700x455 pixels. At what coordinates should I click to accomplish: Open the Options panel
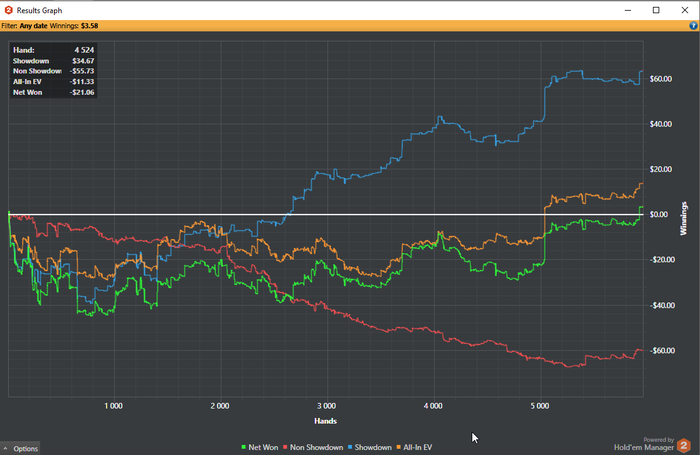tap(20, 448)
